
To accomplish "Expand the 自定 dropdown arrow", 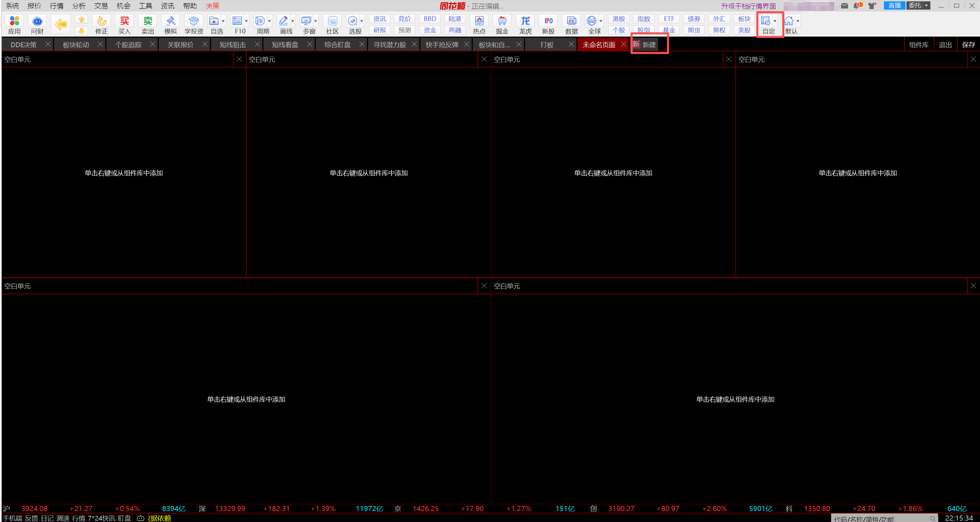I will tap(775, 21).
